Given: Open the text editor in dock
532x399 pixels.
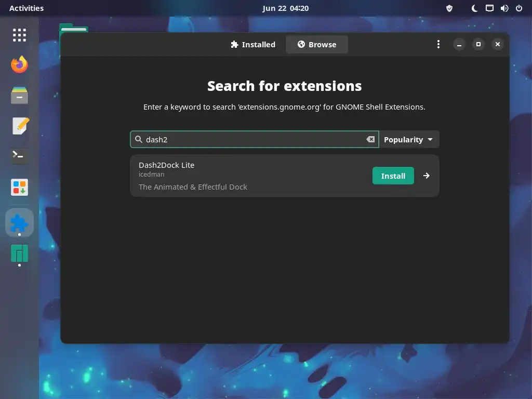Looking at the screenshot, I should (20, 126).
